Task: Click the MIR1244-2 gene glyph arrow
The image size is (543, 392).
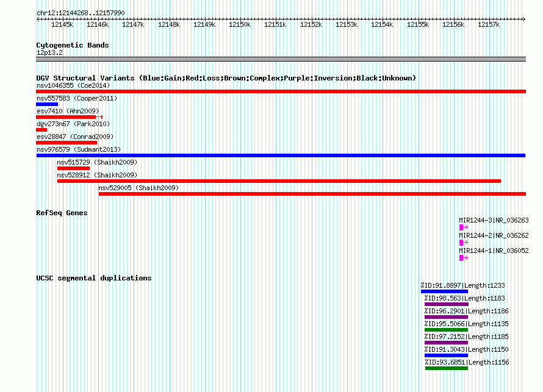Action: pos(463,243)
